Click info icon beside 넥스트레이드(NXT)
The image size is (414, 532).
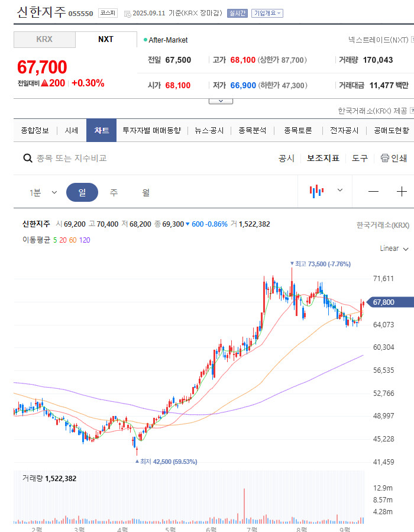[412, 40]
